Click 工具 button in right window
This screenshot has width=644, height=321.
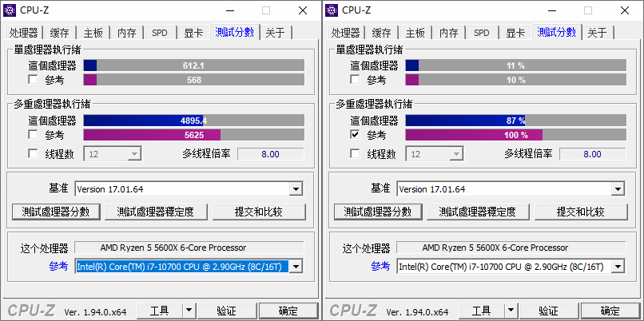coord(481,311)
